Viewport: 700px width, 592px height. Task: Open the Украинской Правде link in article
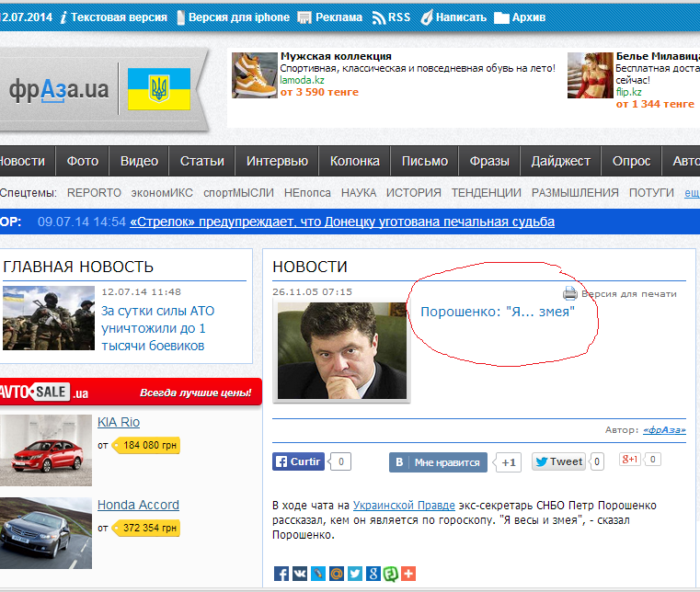coord(404,506)
